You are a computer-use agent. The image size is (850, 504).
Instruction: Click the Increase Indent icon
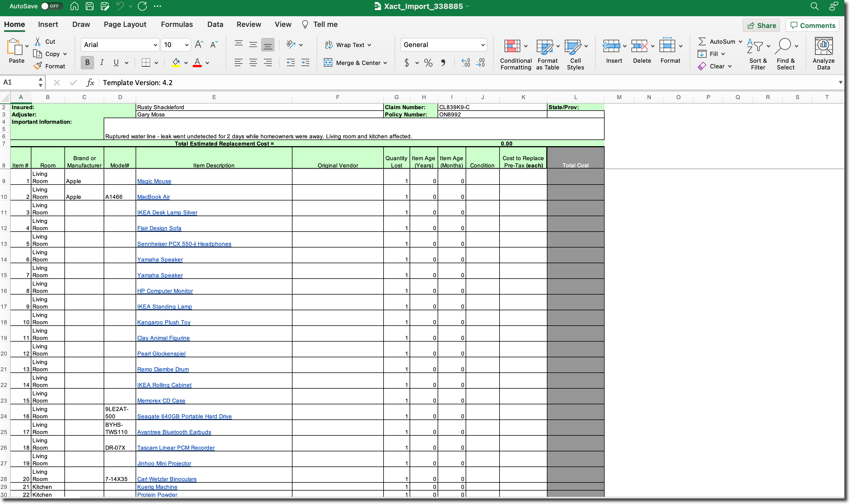pos(305,62)
